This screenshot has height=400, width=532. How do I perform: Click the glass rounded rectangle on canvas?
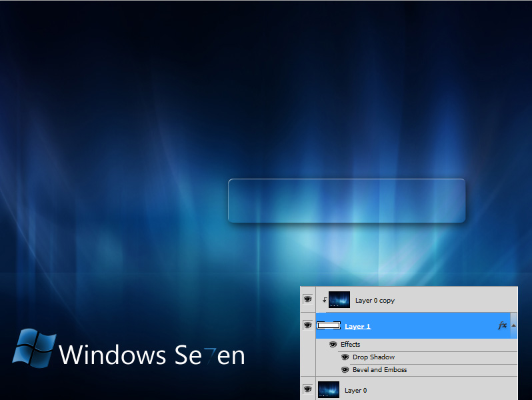(347, 201)
